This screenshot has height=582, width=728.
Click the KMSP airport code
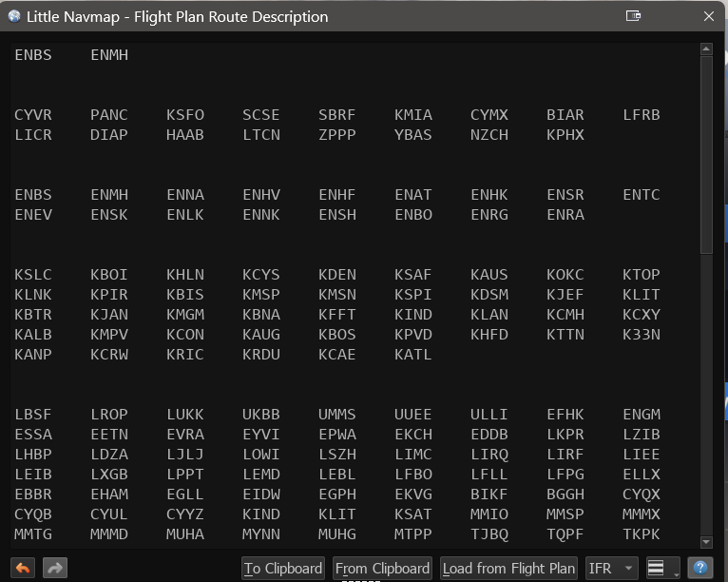[261, 295]
